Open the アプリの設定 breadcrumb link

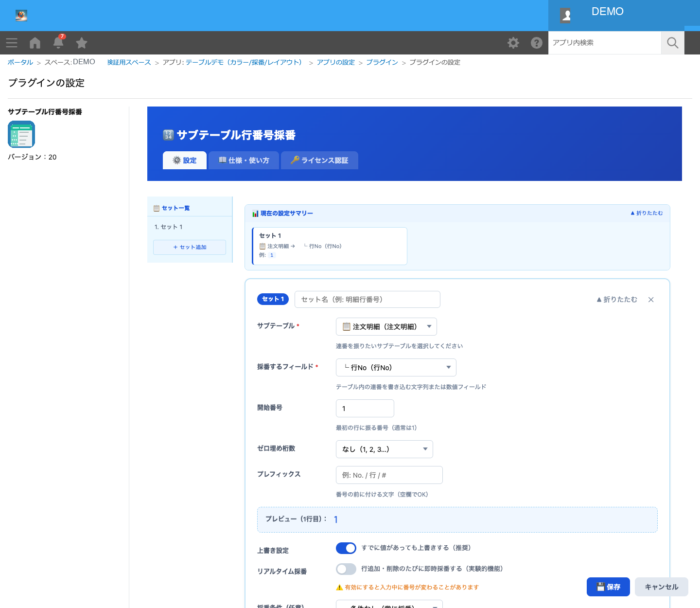coord(336,62)
